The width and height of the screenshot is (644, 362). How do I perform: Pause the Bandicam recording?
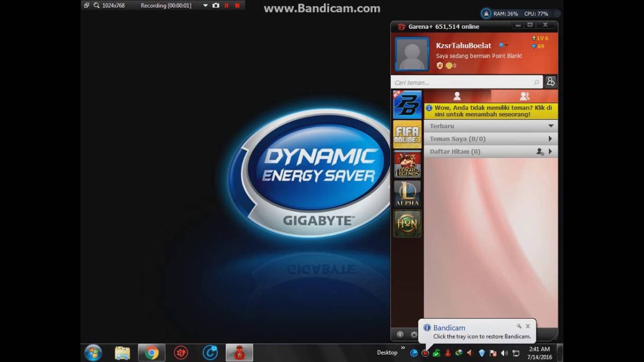coord(226,6)
